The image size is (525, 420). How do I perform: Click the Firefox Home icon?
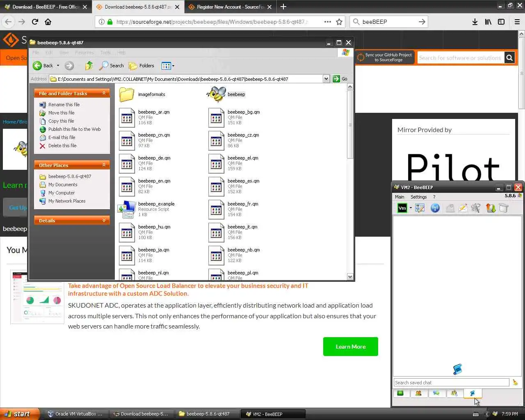pyautogui.click(x=48, y=22)
